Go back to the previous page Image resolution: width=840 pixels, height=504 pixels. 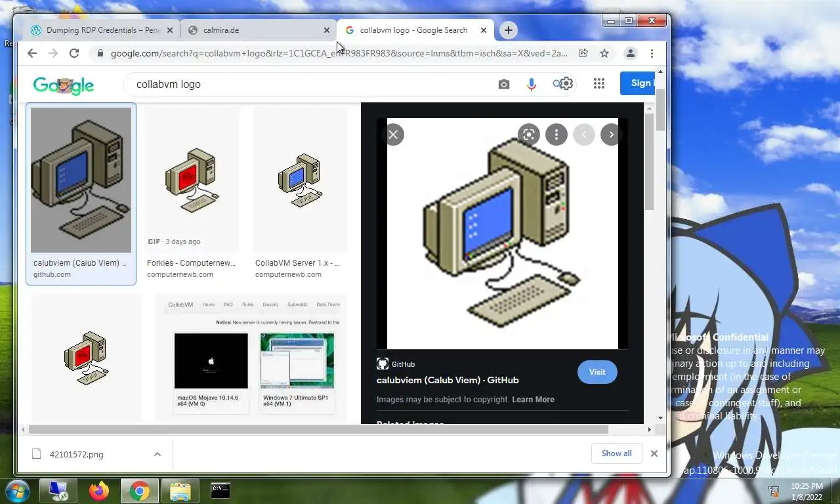pos(31,53)
